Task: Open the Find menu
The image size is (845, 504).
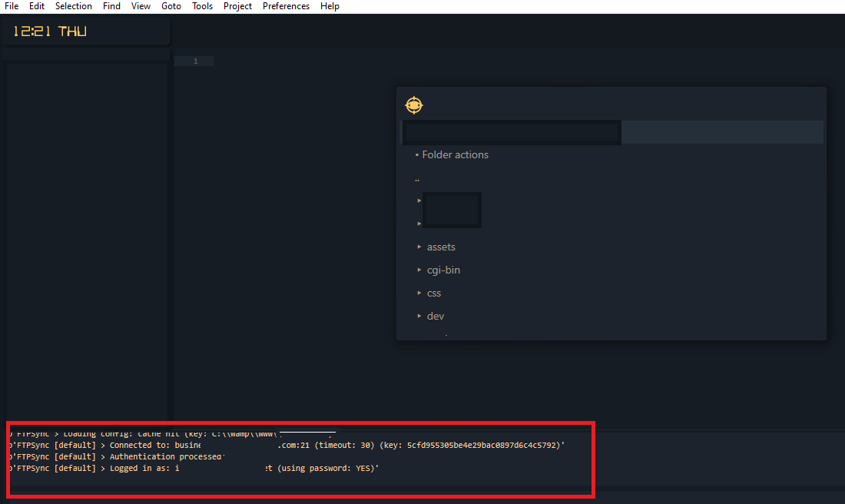Action: coord(111,6)
